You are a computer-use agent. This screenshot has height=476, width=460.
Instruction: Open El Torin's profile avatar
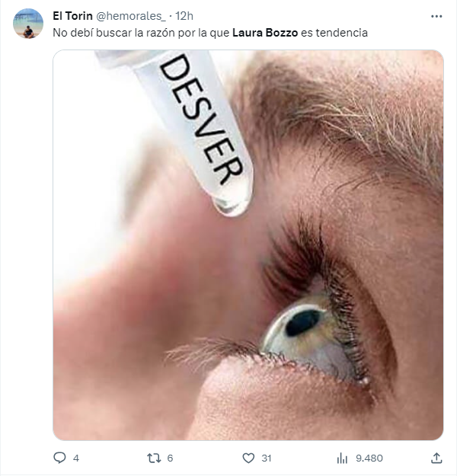pos(28,24)
